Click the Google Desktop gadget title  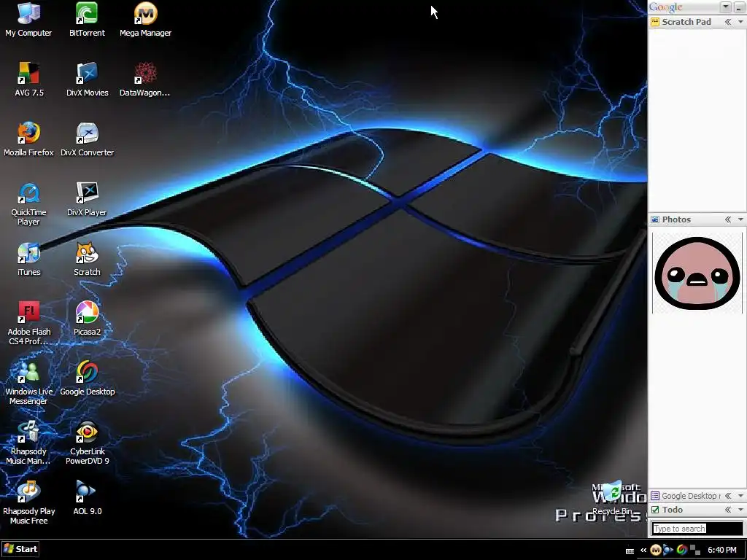(690, 496)
